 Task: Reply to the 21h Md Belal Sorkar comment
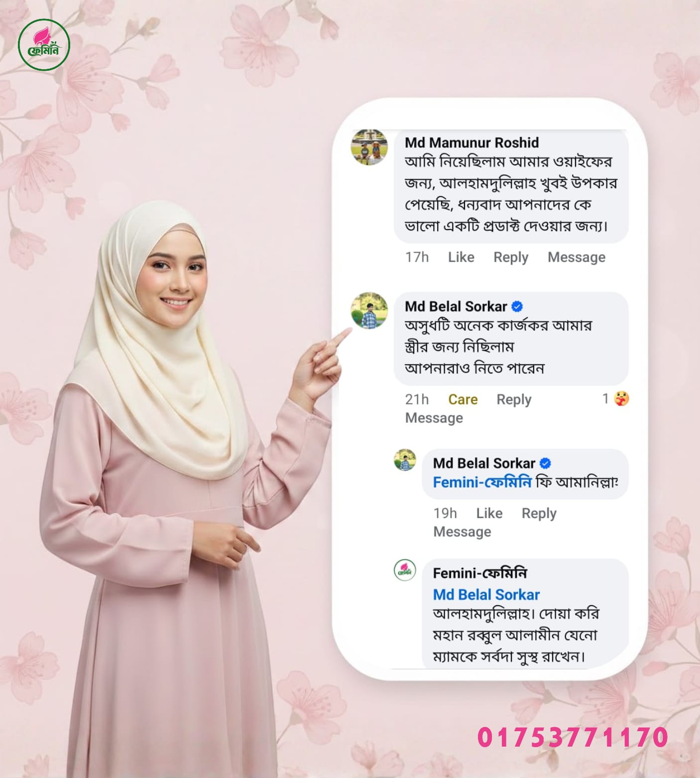click(x=514, y=400)
